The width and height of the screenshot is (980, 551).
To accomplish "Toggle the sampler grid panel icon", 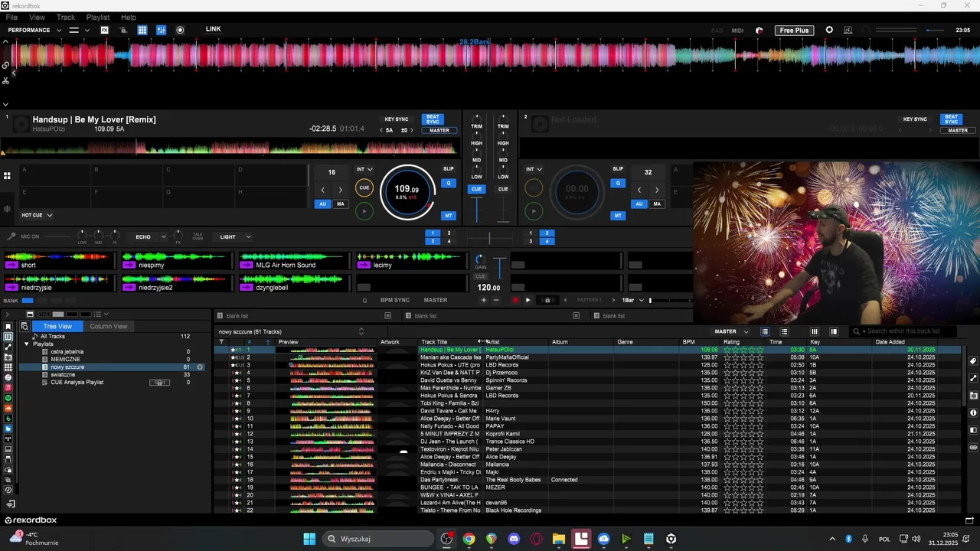I will 142,30.
